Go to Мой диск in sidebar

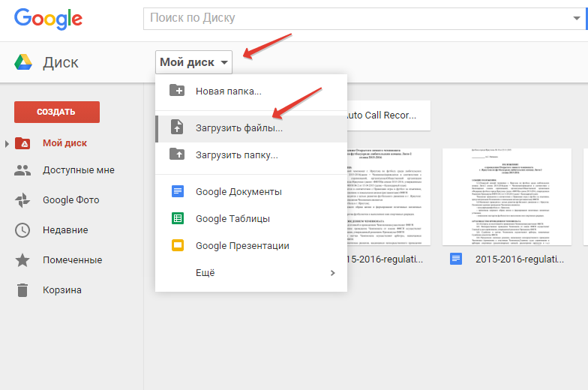[x=64, y=143]
